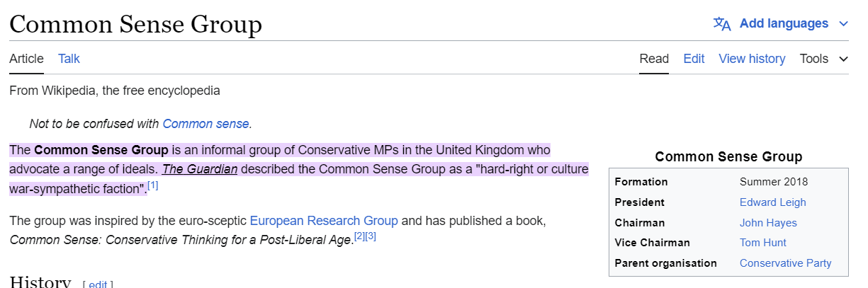Open The Guardian link

[x=200, y=169]
